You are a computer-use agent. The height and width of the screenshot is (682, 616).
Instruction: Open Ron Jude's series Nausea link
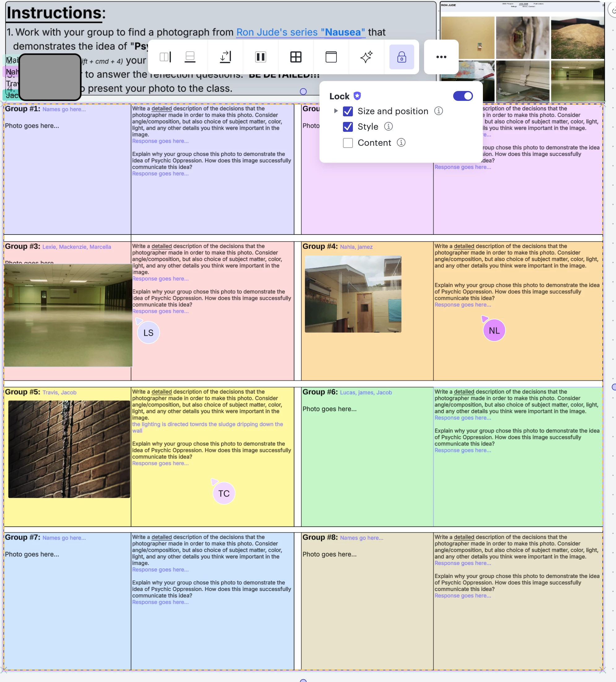tap(300, 32)
